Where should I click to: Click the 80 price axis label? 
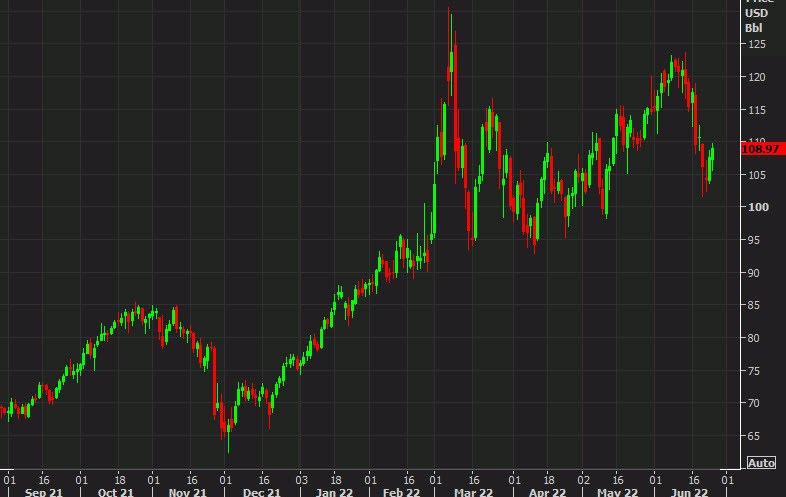tap(753, 338)
